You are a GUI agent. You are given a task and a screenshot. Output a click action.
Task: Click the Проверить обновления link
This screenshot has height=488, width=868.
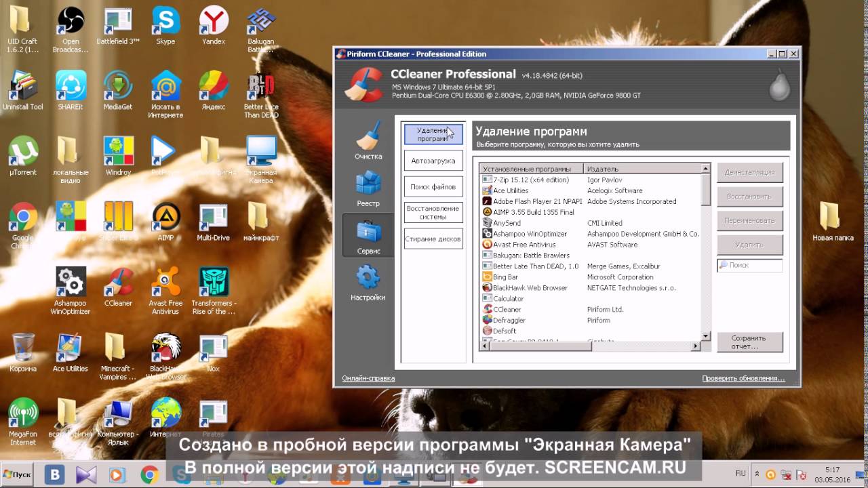click(743, 378)
